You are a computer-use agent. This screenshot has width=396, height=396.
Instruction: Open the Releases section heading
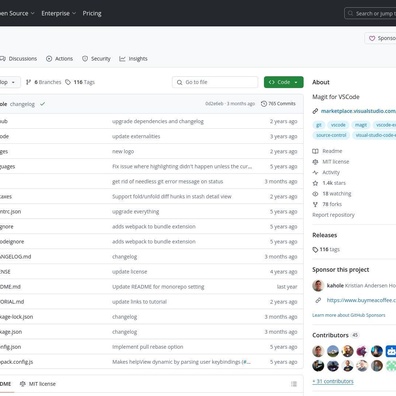click(x=325, y=235)
